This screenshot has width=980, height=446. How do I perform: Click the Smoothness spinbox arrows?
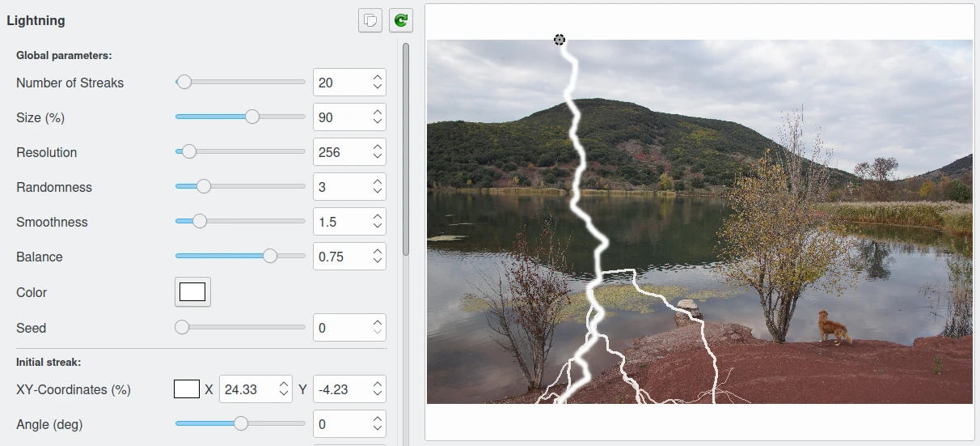tap(377, 222)
